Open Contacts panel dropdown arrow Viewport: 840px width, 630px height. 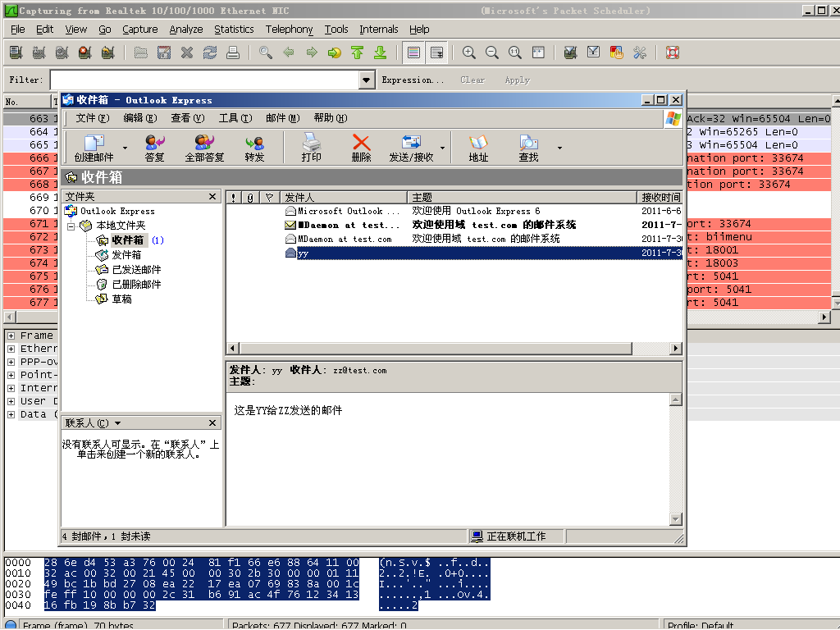tap(118, 423)
